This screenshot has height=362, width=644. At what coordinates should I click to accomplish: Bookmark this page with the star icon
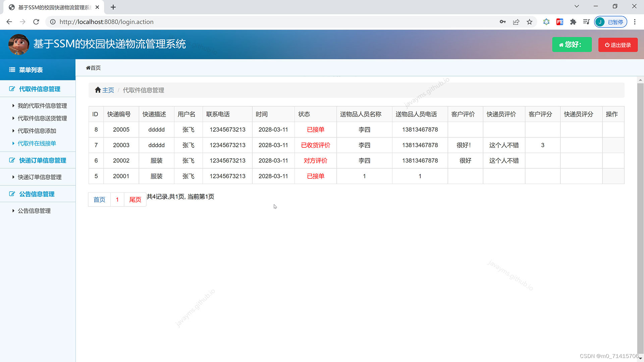[529, 22]
